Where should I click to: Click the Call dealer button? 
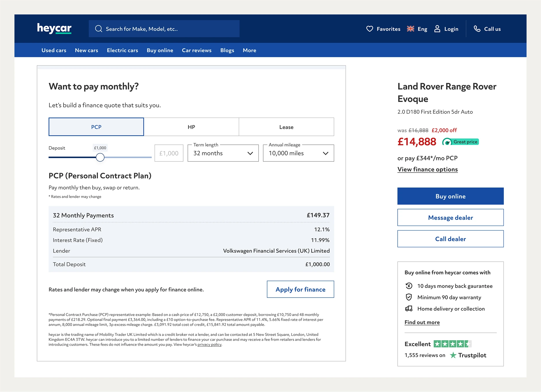click(450, 239)
